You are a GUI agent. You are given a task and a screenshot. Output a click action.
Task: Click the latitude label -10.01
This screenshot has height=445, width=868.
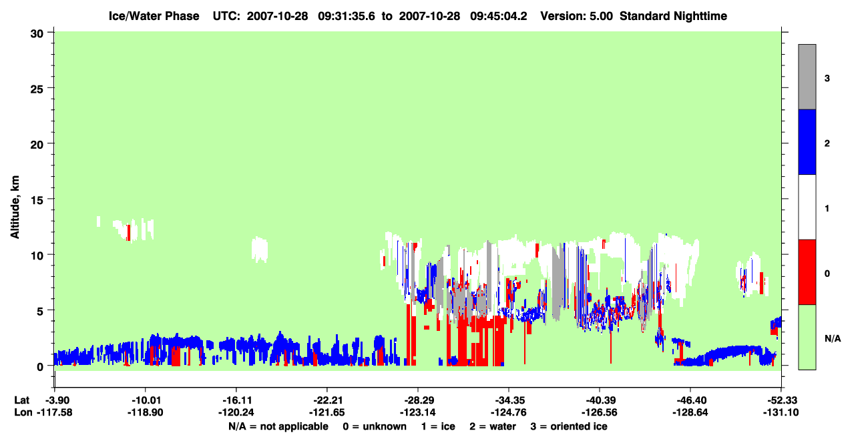point(145,400)
